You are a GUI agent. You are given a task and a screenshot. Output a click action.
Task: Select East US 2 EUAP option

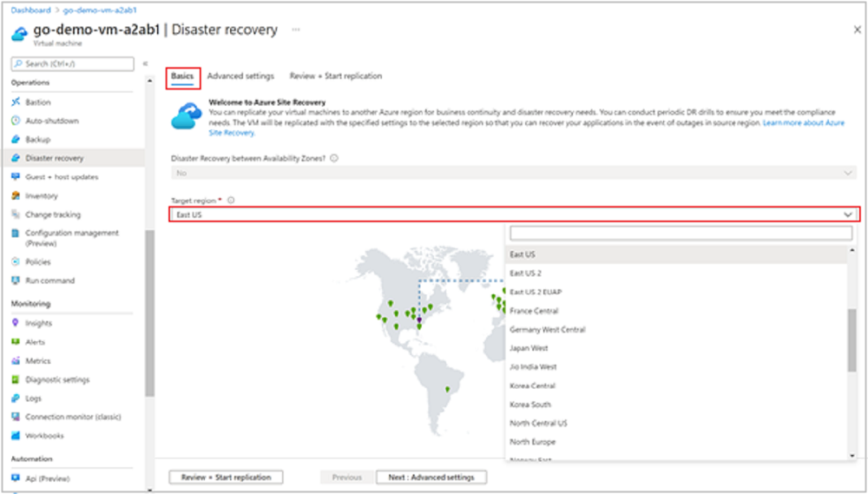coord(676,292)
